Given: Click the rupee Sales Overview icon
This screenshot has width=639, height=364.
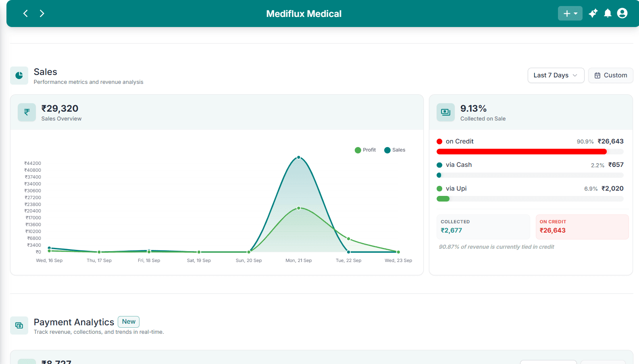Looking at the screenshot, I should [x=27, y=112].
